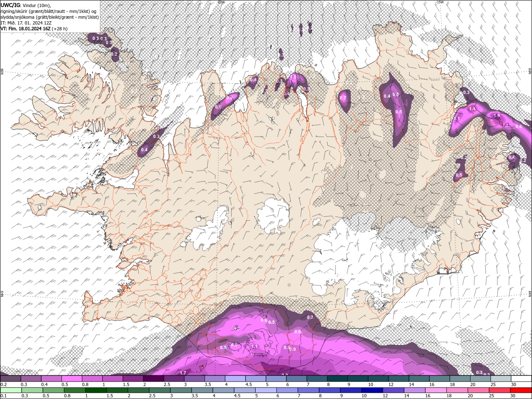
Task: Click the lightest green 0.1 rain legend swatch
Action: pos(11,390)
